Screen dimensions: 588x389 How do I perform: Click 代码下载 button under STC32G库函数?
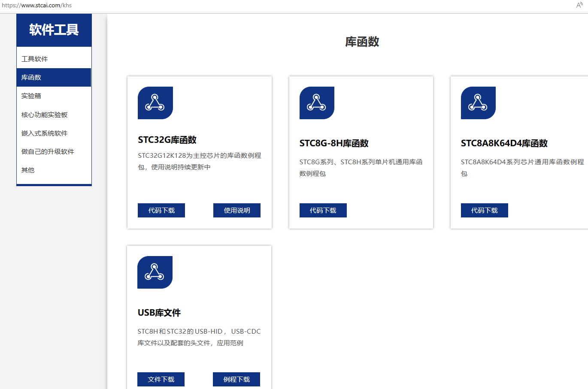point(161,210)
